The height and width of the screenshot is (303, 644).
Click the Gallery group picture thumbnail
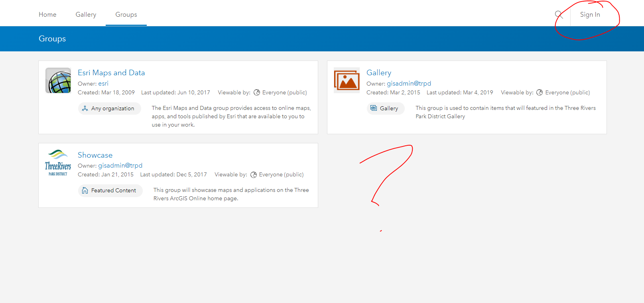pos(347,80)
